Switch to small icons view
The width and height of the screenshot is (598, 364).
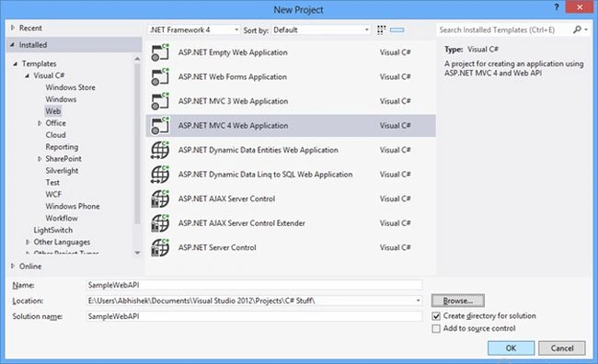[x=382, y=30]
